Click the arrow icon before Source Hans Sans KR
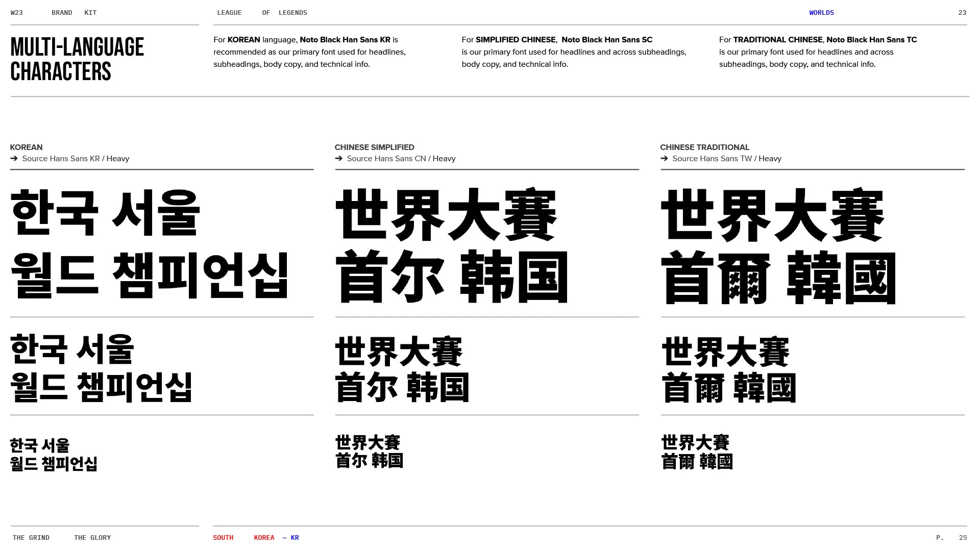Viewport: 980px width, 551px height. 14,159
